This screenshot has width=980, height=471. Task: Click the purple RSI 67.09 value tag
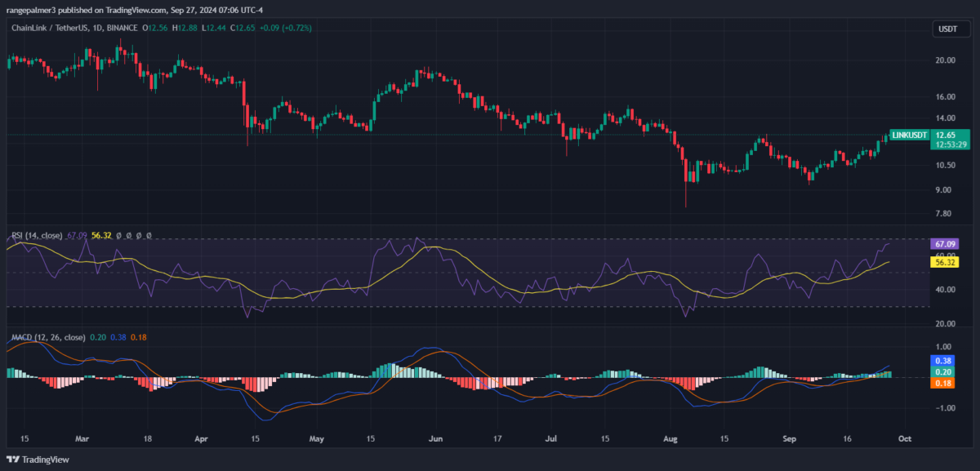946,244
